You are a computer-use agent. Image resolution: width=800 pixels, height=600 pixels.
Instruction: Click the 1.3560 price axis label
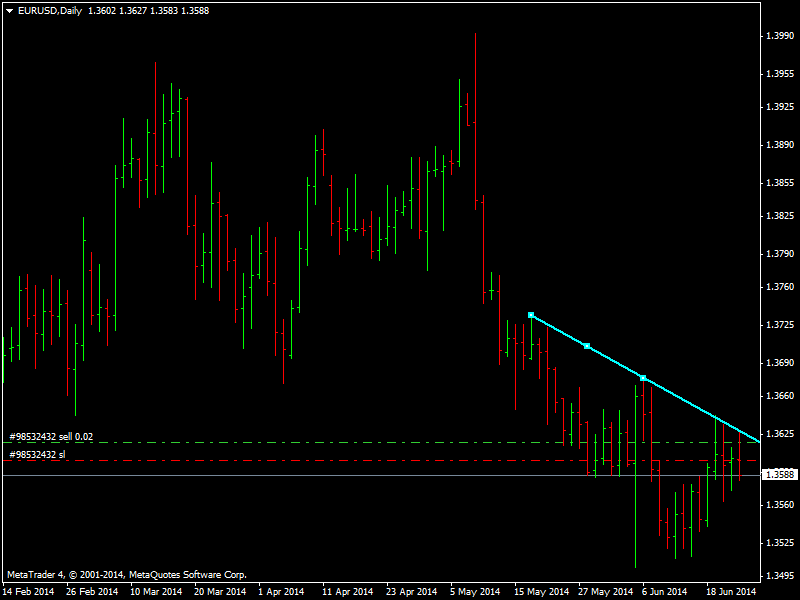[x=780, y=505]
